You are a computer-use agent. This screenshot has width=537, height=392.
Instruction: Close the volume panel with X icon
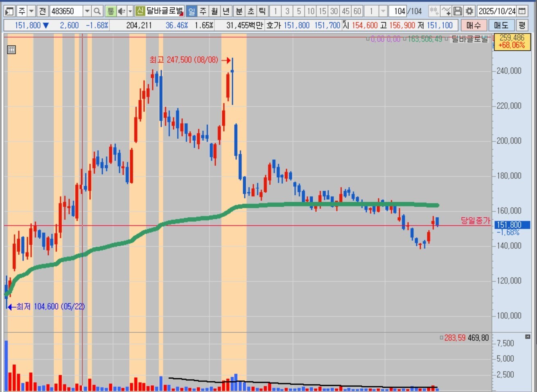click(528, 337)
